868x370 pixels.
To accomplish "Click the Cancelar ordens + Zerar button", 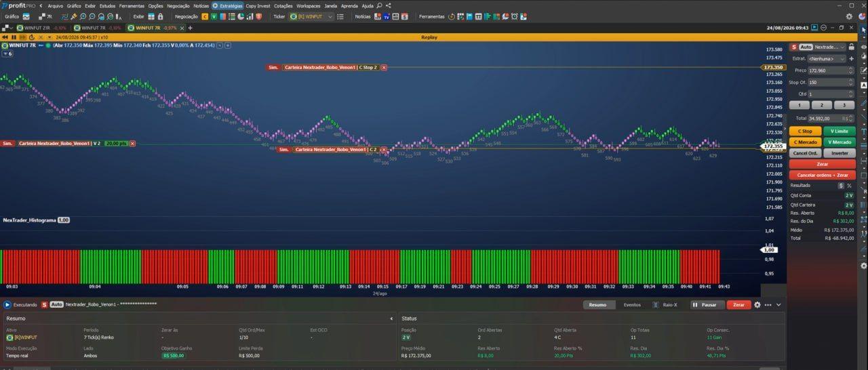I will tap(822, 175).
